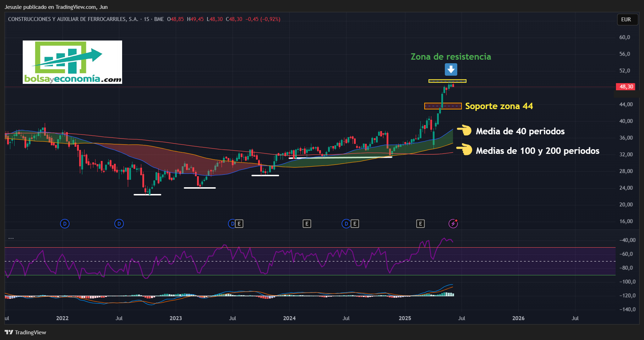
Task: Click the red 48,30 current price label
Action: [626, 87]
